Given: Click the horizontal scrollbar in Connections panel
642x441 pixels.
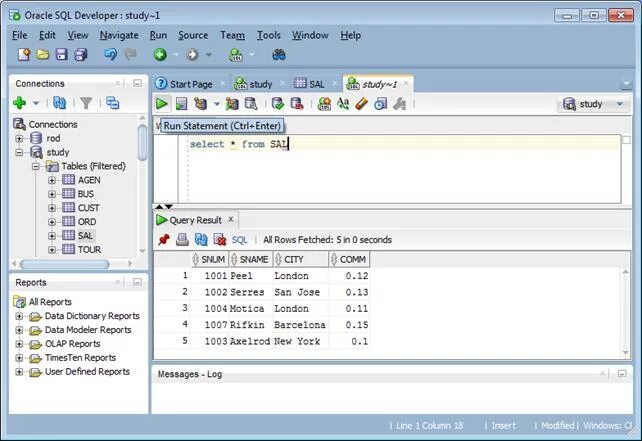Looking at the screenshot, I should coord(65,264).
